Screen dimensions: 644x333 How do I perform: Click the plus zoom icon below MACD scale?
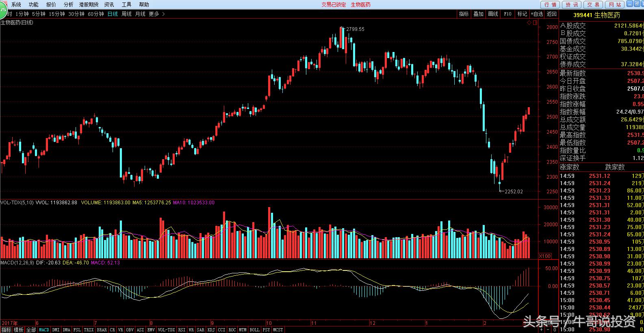[x=541, y=330]
